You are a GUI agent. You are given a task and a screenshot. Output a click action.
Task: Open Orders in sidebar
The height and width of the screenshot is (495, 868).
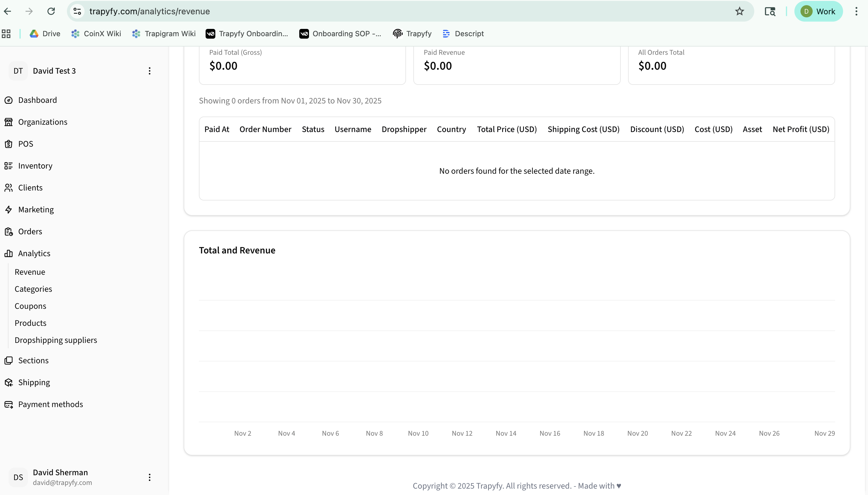30,232
